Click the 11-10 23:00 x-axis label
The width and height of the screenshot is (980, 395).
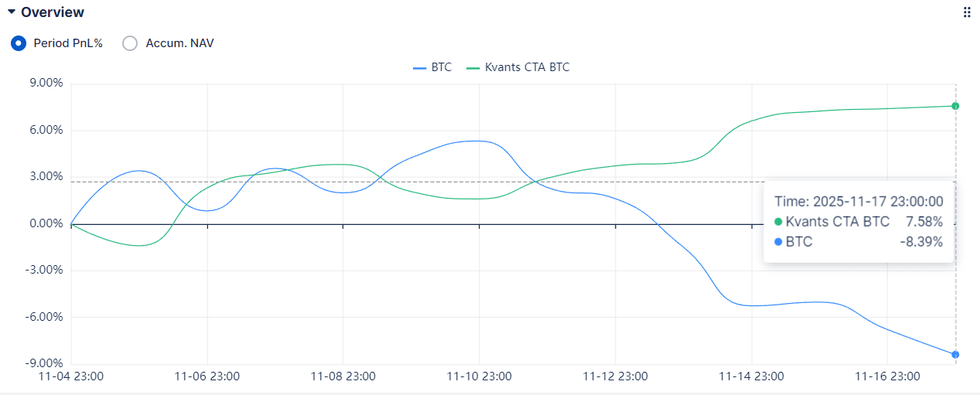(479, 376)
